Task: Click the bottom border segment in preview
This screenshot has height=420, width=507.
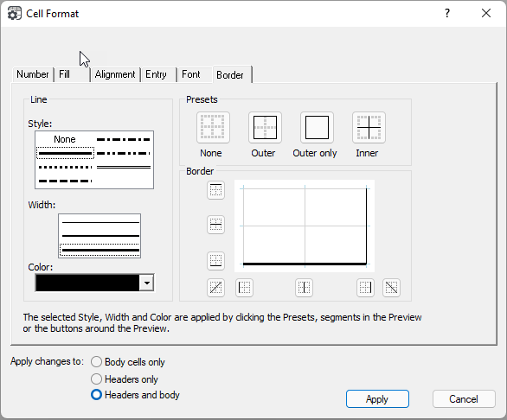Action: (305, 264)
